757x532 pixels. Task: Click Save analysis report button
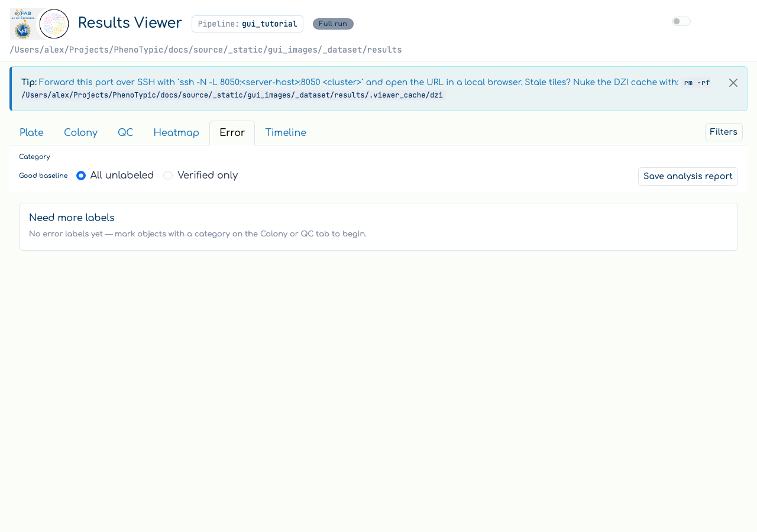(688, 176)
